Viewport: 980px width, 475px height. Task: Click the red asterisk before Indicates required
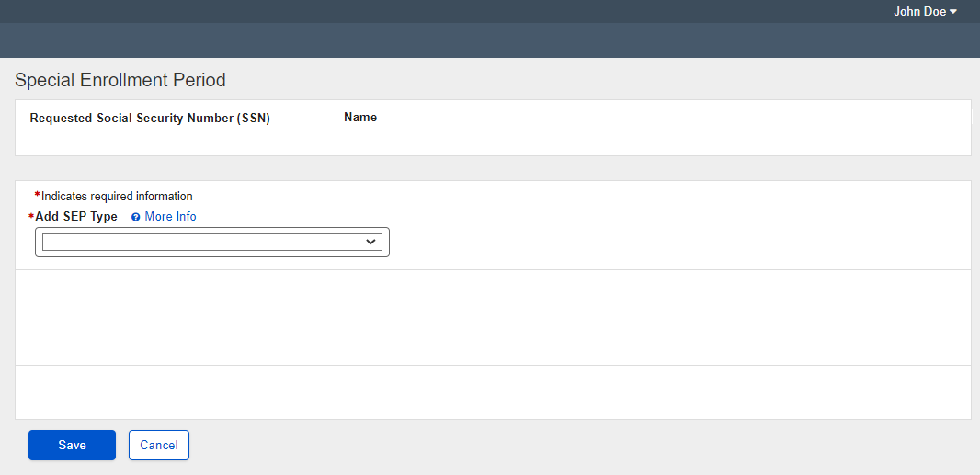[37, 195]
